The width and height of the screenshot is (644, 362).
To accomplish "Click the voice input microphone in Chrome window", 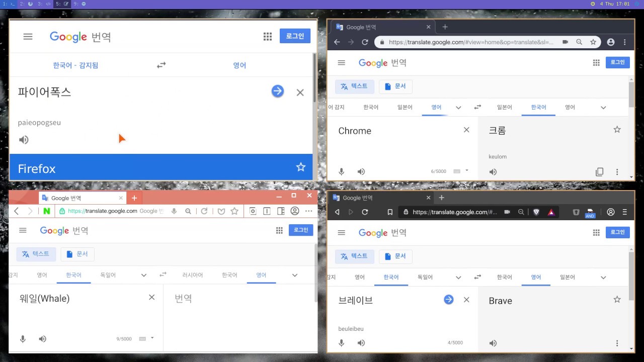I will pos(341,172).
